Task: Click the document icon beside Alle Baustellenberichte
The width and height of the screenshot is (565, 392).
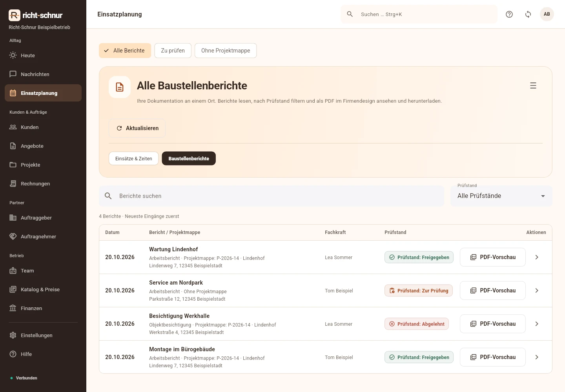Action: coord(120,87)
